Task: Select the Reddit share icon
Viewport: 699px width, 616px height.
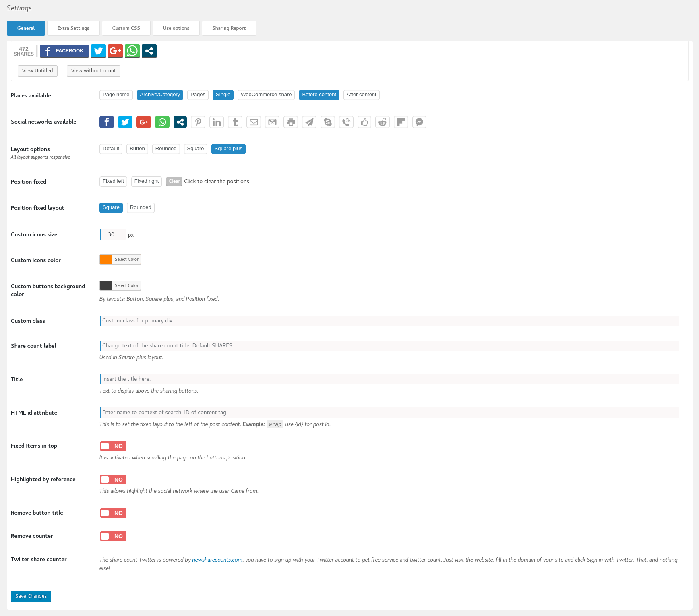Action: pyautogui.click(x=383, y=122)
